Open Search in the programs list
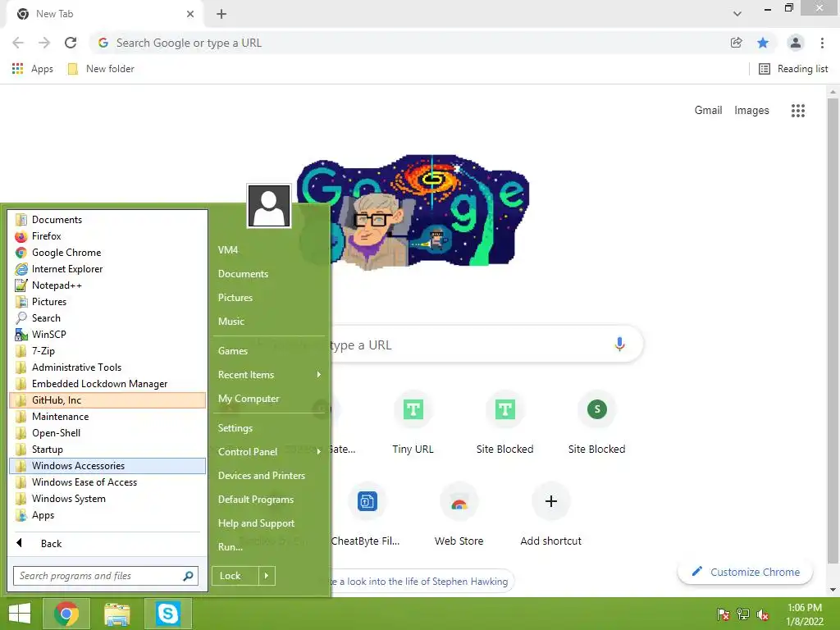The width and height of the screenshot is (840, 630). click(107, 318)
